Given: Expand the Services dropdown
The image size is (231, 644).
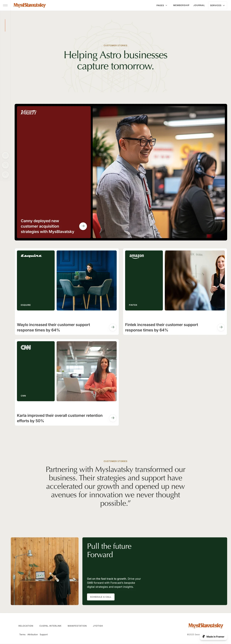Looking at the screenshot, I should 217,5.
